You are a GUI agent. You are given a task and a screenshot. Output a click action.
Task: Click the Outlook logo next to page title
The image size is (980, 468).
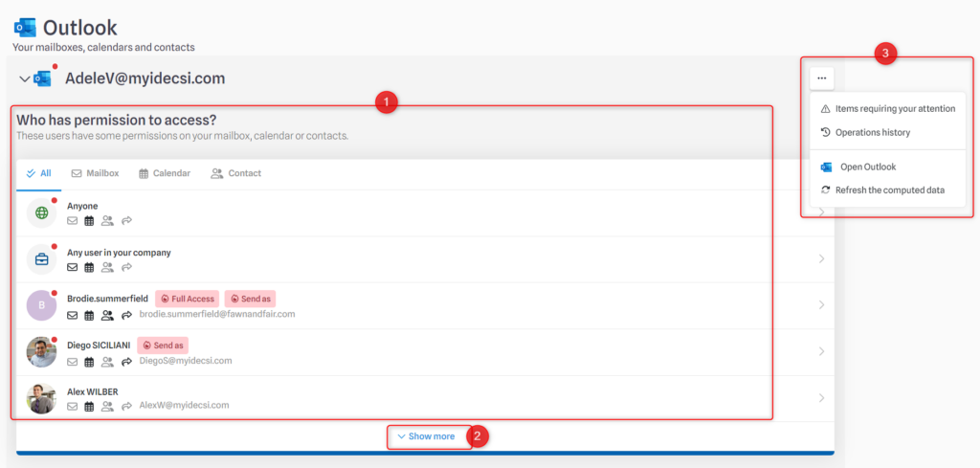(x=25, y=28)
